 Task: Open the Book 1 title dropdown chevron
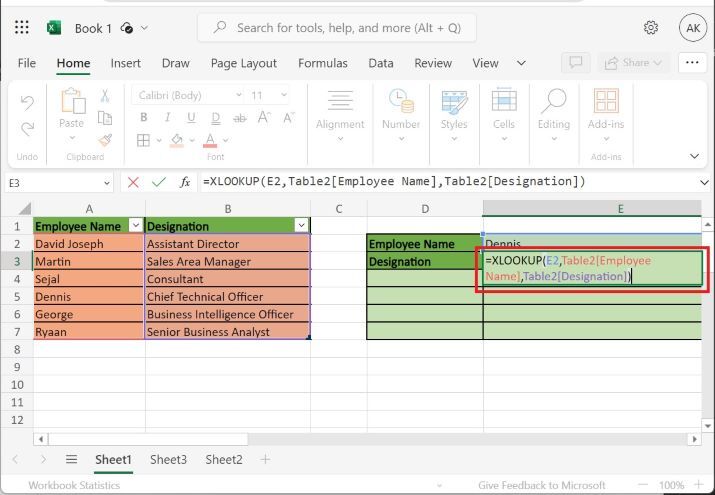(144, 28)
